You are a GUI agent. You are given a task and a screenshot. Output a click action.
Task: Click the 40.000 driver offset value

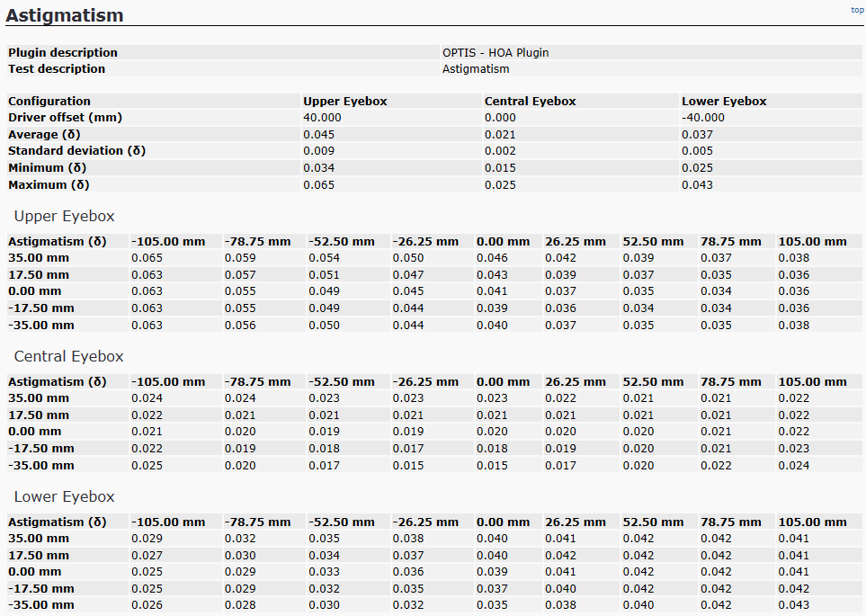pos(322,118)
